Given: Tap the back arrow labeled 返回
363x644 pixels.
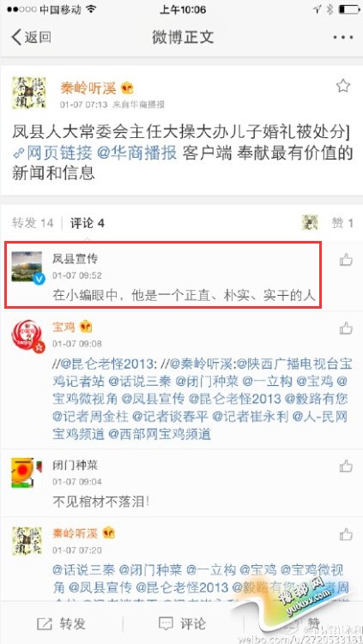Looking at the screenshot, I should [x=31, y=37].
